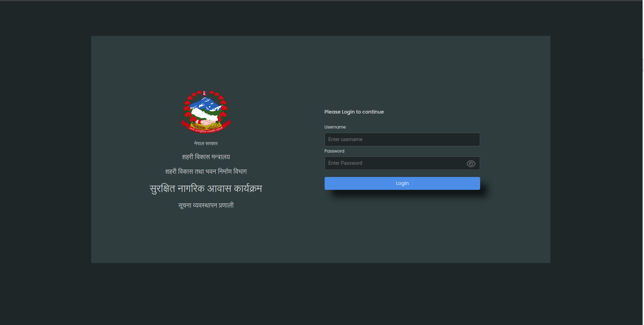
Task: Click the small Nepal flag atop the emblem
Action: (205, 93)
